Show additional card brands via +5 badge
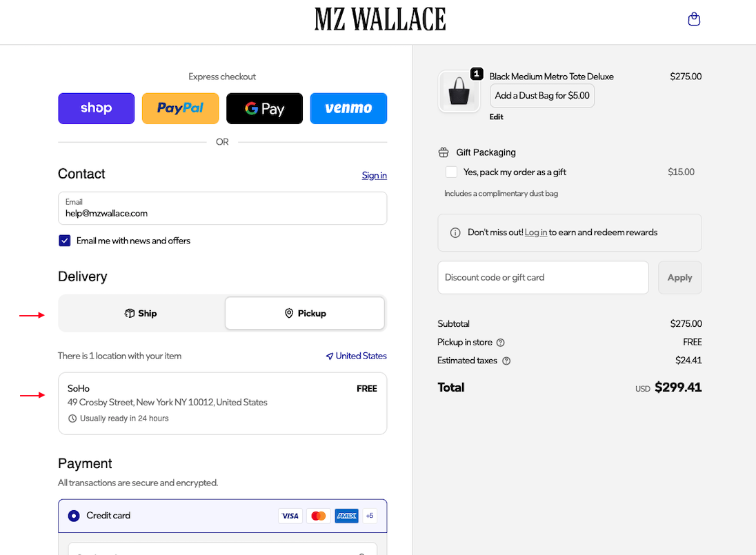 tap(370, 516)
